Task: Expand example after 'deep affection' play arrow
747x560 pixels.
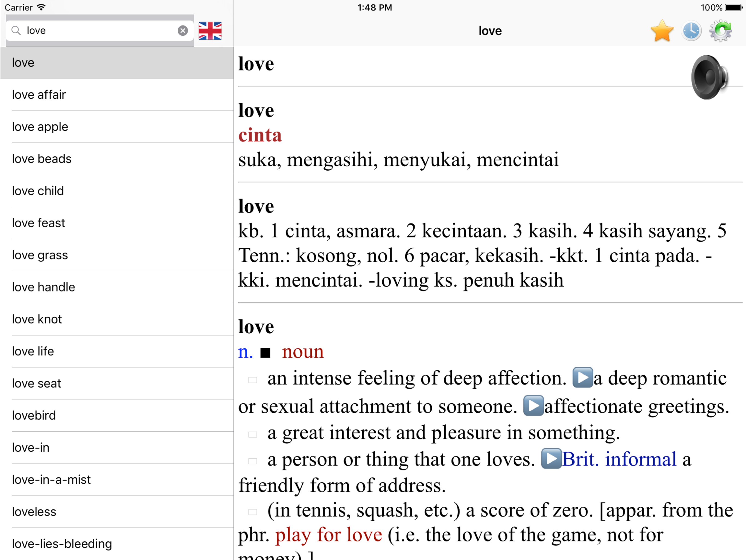Action: pos(583,378)
